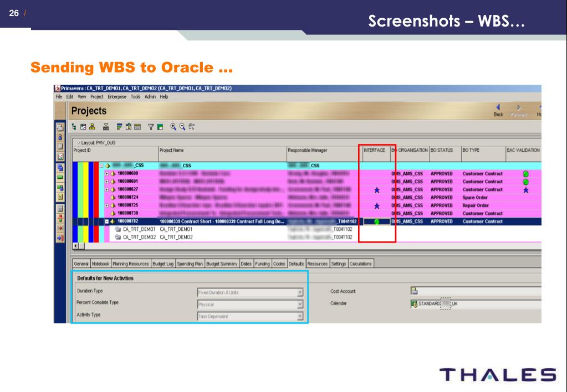Open Thresholds traffic-light icon in sidebar

[60, 218]
